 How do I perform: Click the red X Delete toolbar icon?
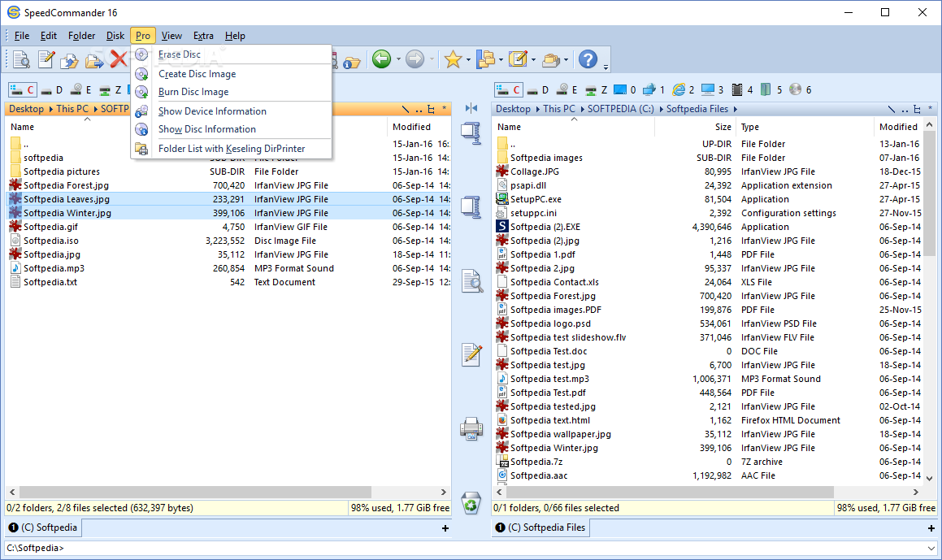coord(119,59)
